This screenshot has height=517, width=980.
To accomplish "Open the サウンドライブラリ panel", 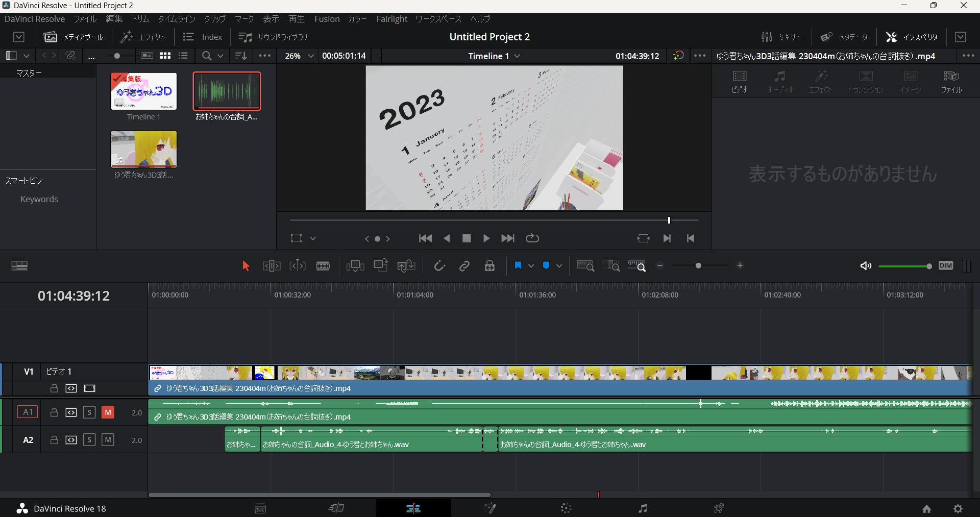I will pos(273,37).
